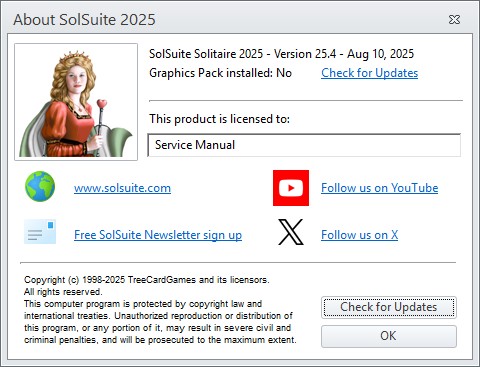Click the All rights reserved line
480x367 pixels.
point(63,292)
